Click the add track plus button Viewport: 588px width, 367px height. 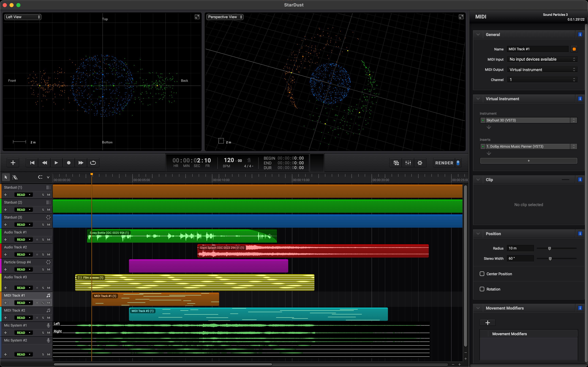pos(13,163)
